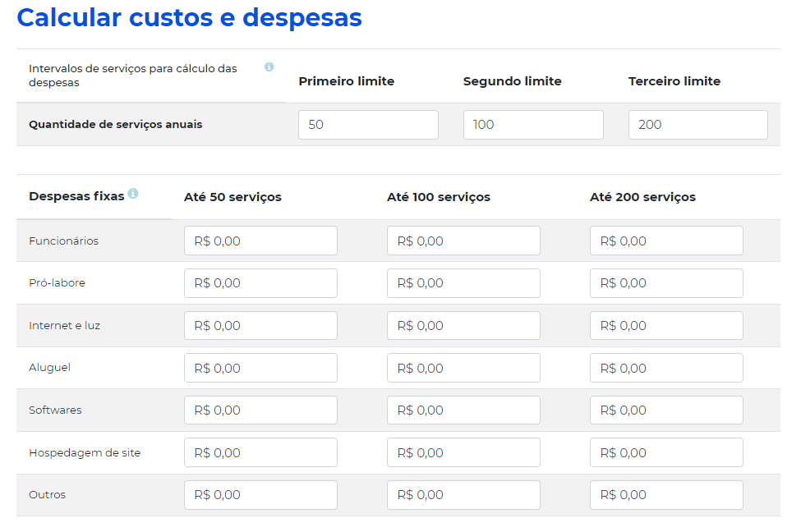Select the Pró-labore input under Até 100 serviços
787x532 pixels.
tap(463, 282)
